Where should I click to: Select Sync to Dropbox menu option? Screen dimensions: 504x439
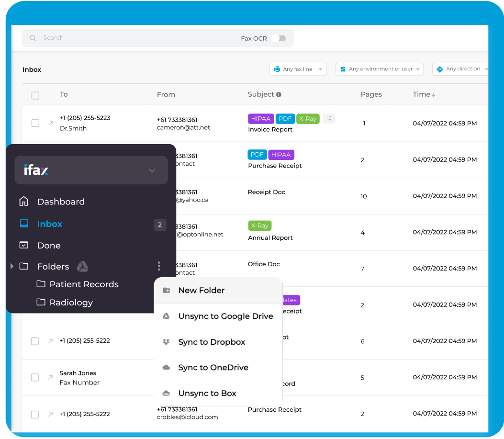coord(212,342)
